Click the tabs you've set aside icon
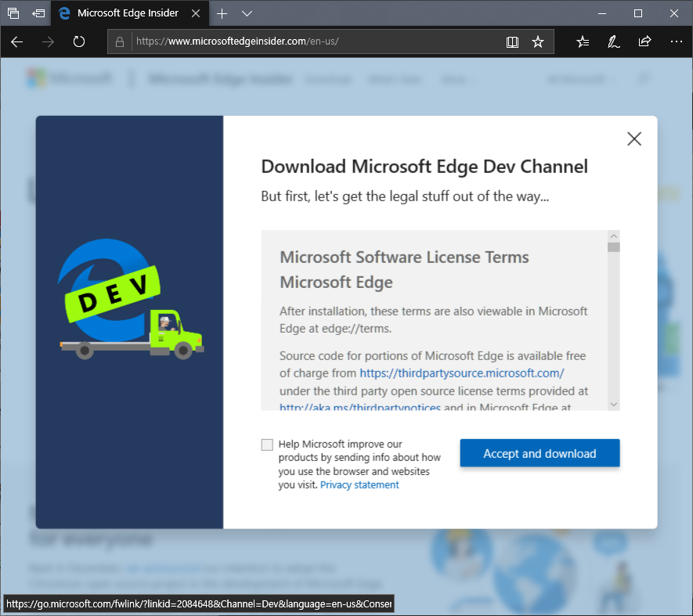This screenshot has height=616, width=693. point(13,13)
